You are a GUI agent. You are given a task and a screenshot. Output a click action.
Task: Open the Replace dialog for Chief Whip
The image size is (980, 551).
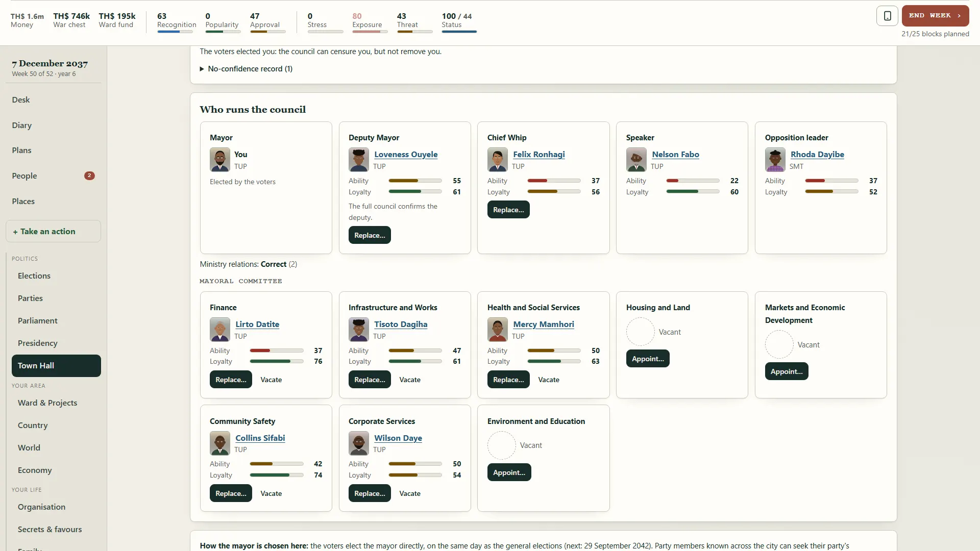(x=508, y=210)
